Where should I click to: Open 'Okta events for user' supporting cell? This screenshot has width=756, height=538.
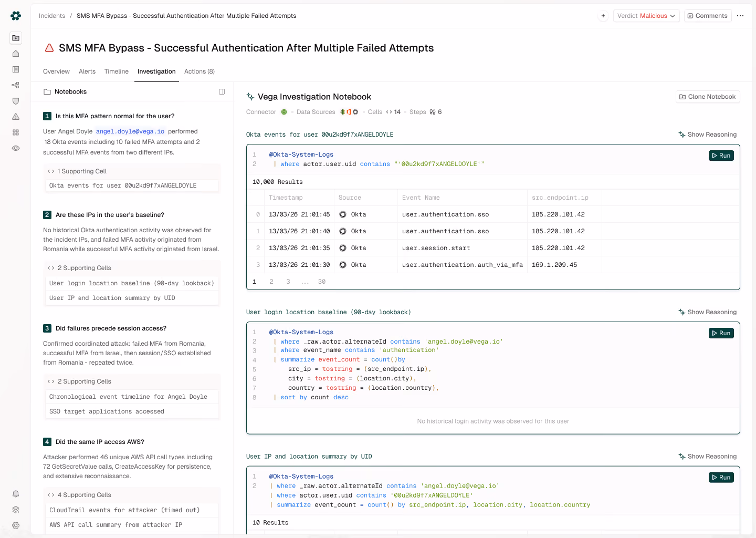[x=132, y=185]
